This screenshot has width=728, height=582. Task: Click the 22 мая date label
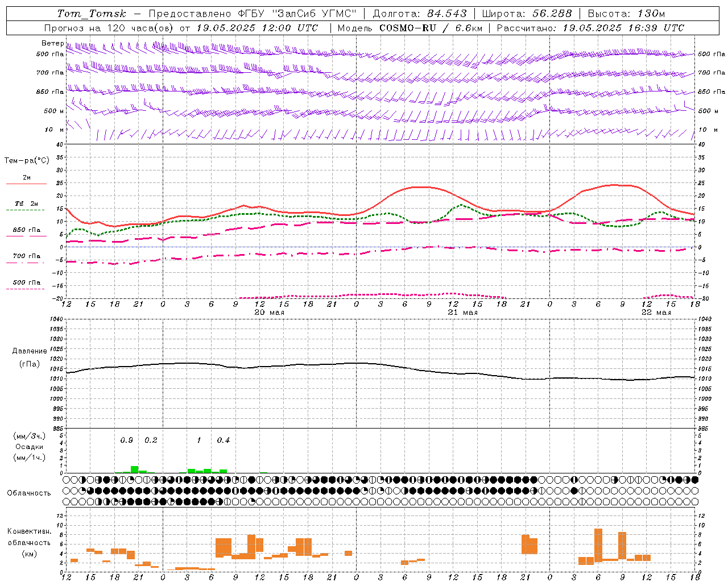pyautogui.click(x=656, y=313)
